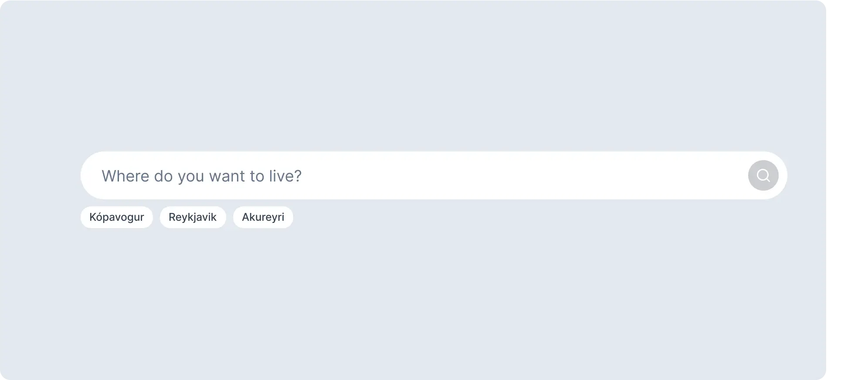Viewport: 868px width, 380px height.
Task: Open results for Akureyri chip
Action: (x=263, y=217)
